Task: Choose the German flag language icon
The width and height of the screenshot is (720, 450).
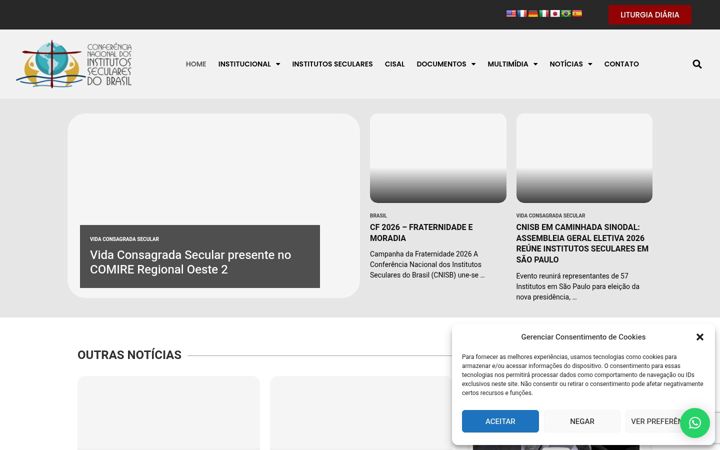Action: [533, 13]
